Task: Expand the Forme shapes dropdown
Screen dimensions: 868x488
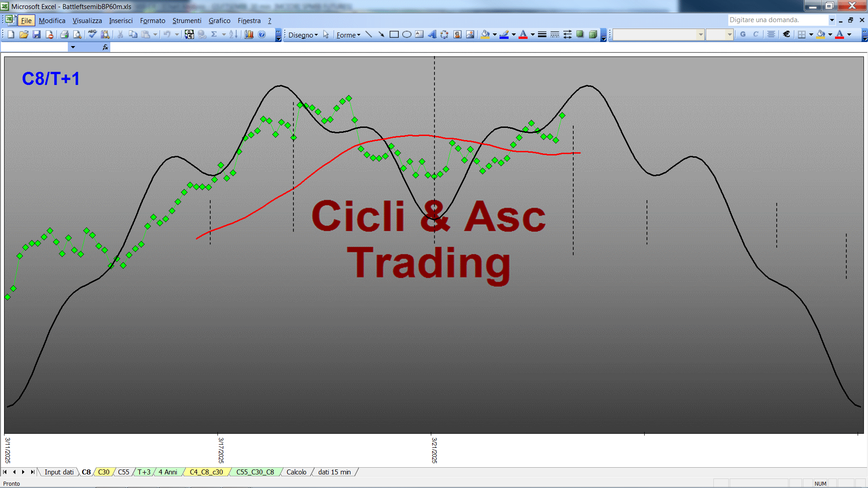Action: coord(348,35)
